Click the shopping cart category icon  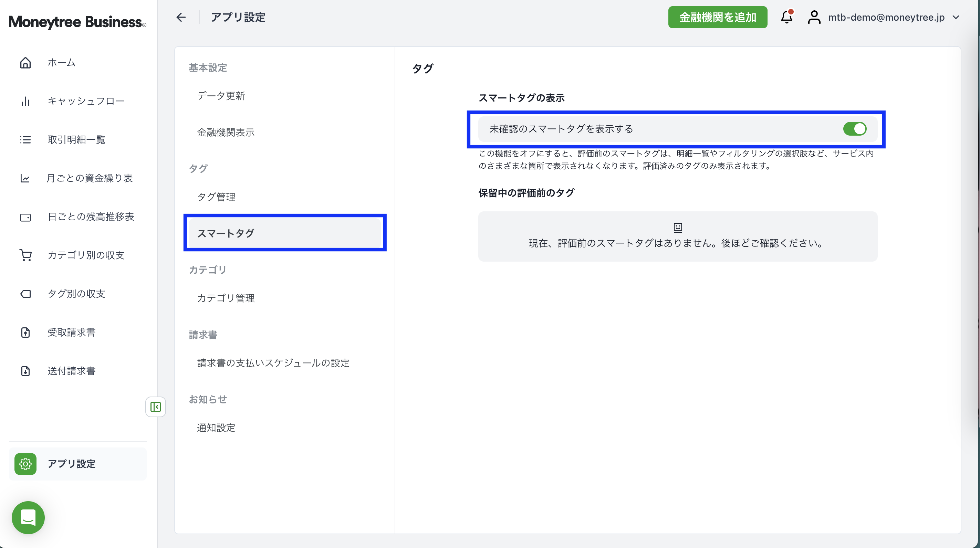click(x=25, y=255)
